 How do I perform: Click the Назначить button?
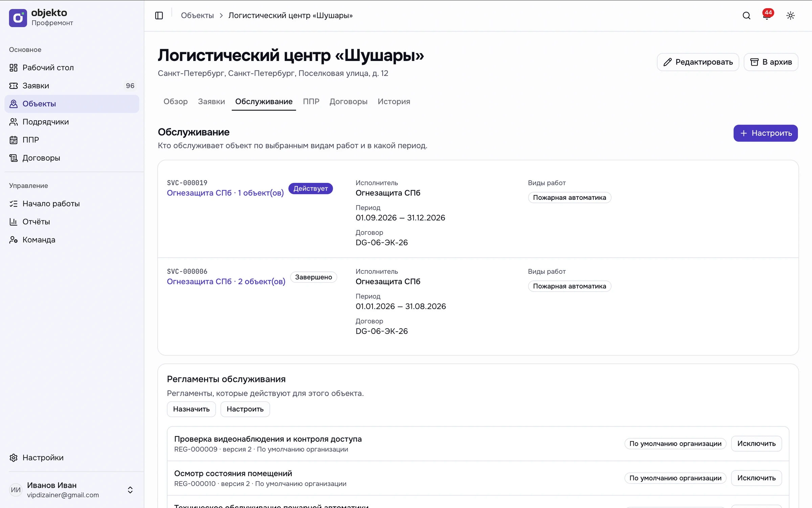pos(191,409)
